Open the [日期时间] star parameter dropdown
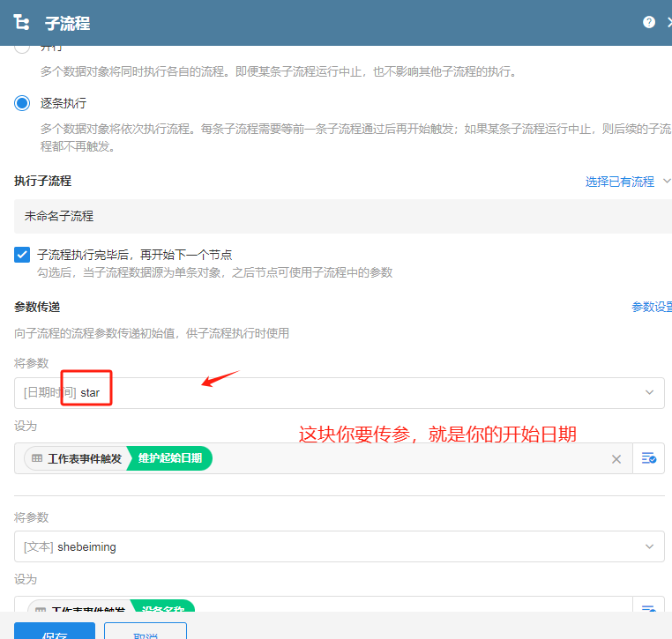The height and width of the screenshot is (639, 672). pos(340,392)
